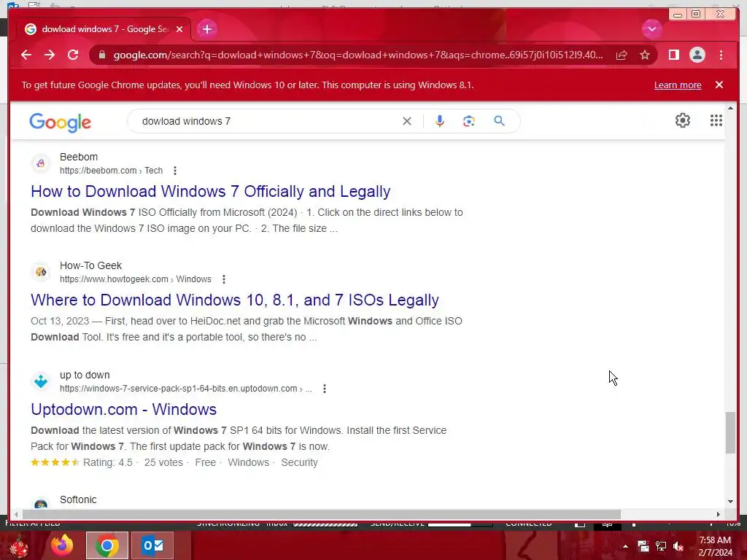Open a new tab with plus button
This screenshot has height=560, width=747.
(206, 29)
